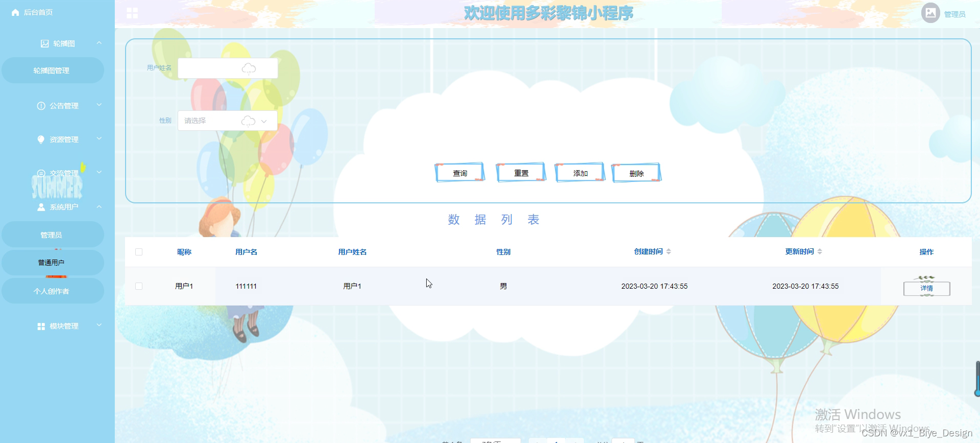The image size is (980, 443).
Task: Check the row checkbox for 用户1
Action: point(139,286)
